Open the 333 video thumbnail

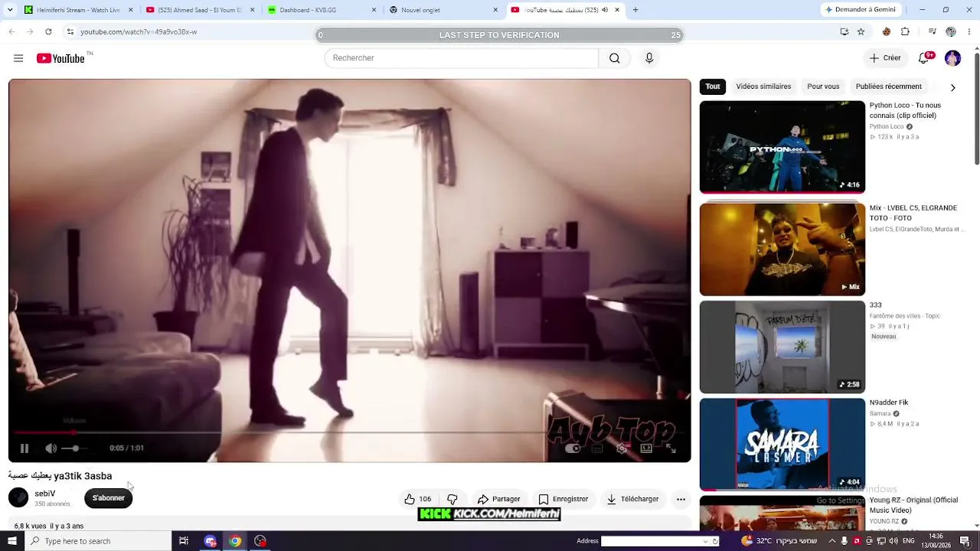coord(782,347)
